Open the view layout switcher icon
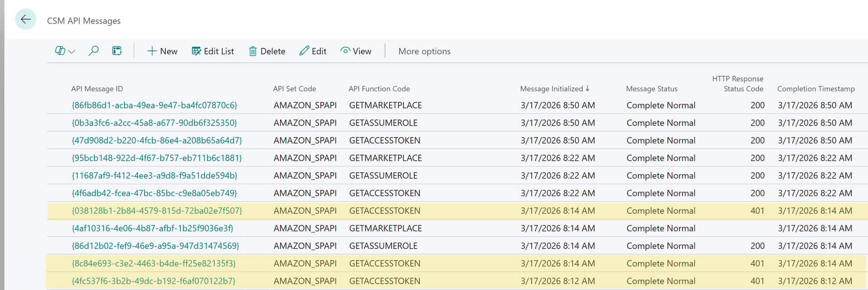The height and width of the screenshot is (290, 868). 60,51
